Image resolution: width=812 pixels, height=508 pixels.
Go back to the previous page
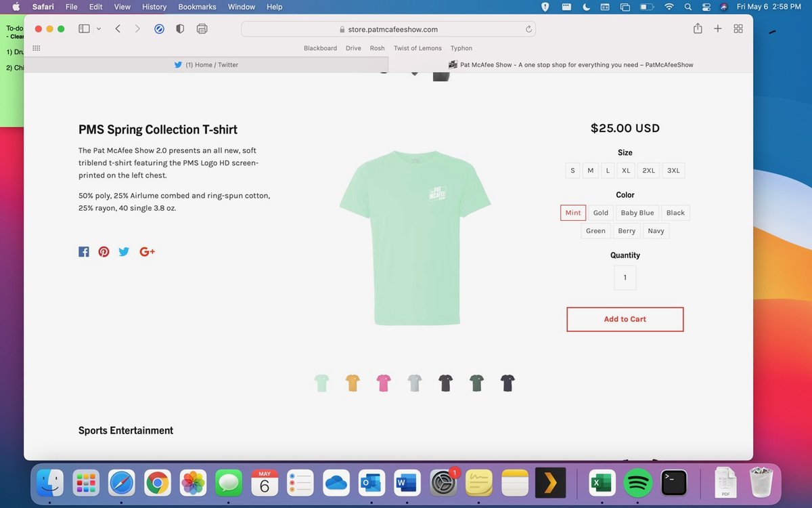pyautogui.click(x=118, y=29)
